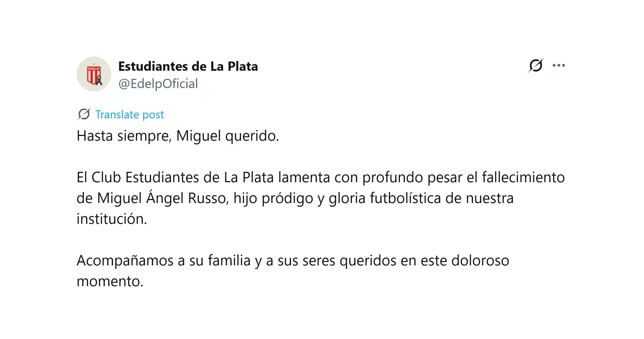Click the word "institución."
The height and width of the screenshot is (339, 644).
coord(112,219)
